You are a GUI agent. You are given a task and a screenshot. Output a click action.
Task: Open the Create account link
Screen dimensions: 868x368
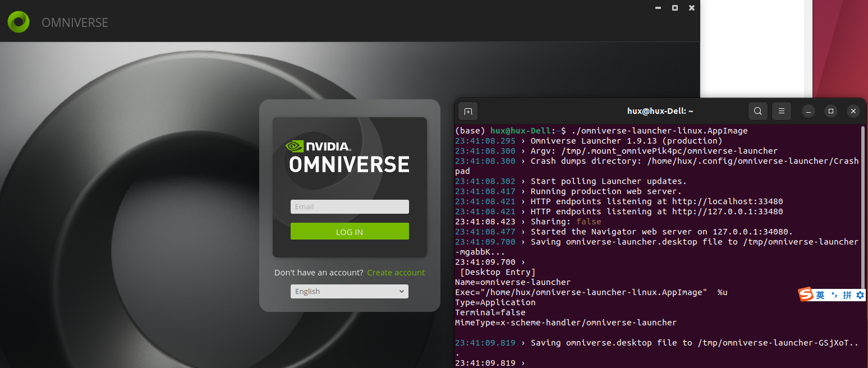coord(396,273)
